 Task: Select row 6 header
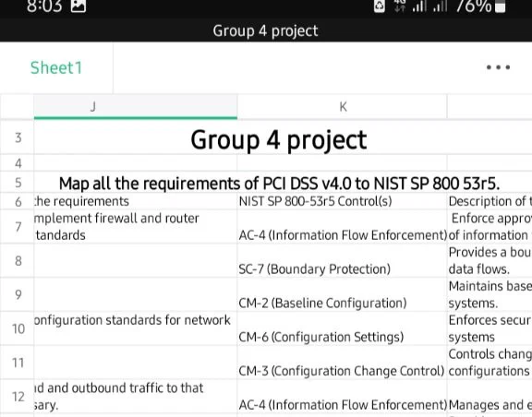18,202
